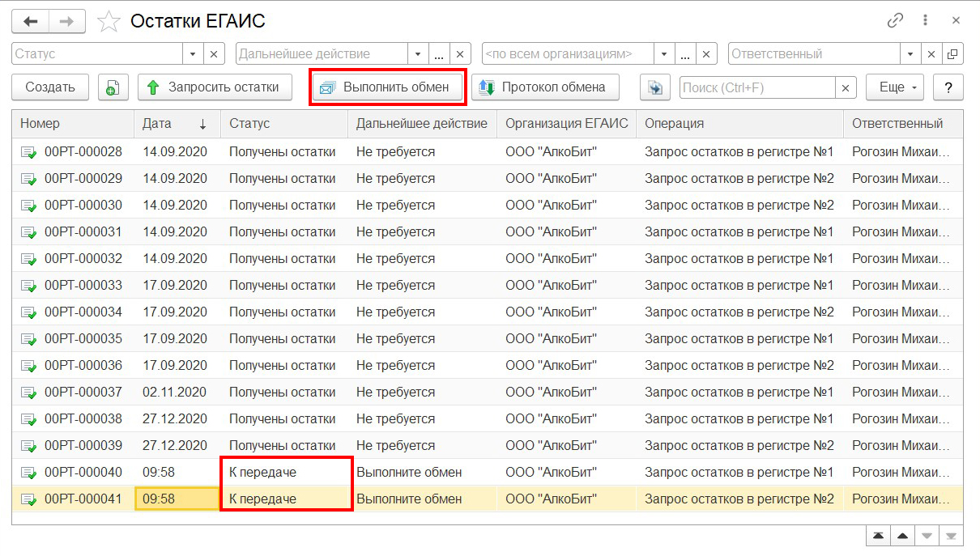Focus the Дальнейшее действие filter input
980x556 pixels.
tap(322, 54)
